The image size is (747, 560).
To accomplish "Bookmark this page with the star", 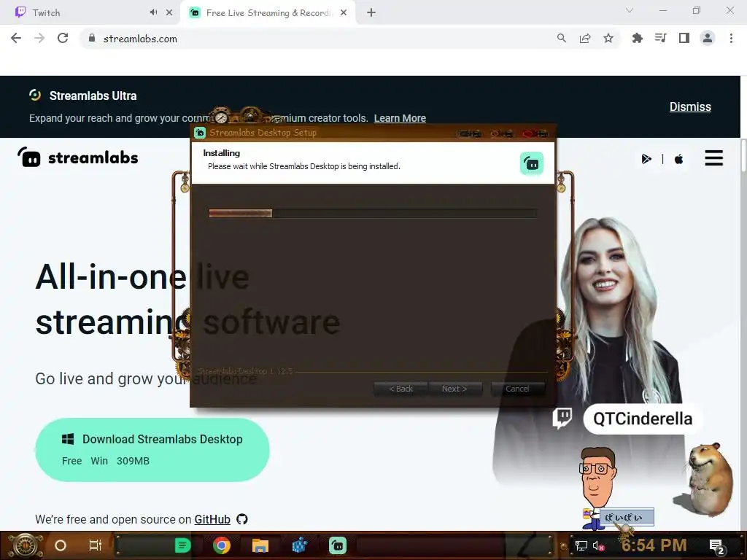I will (x=608, y=38).
